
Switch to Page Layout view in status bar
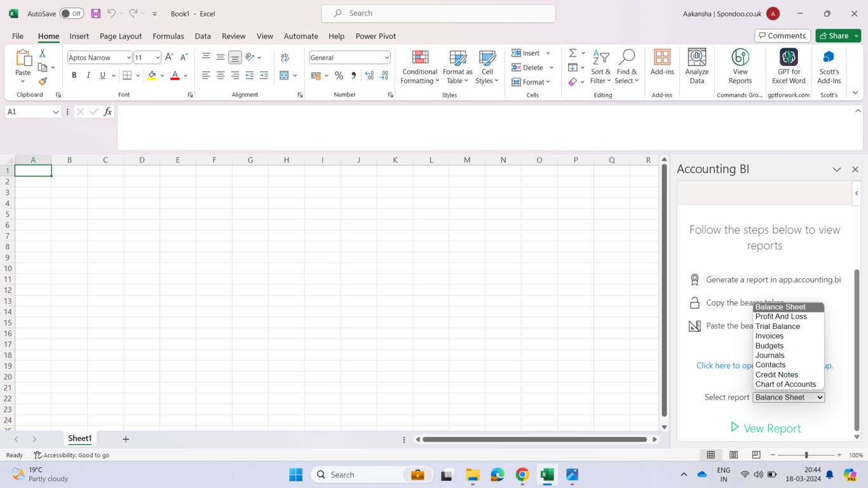[733, 455]
